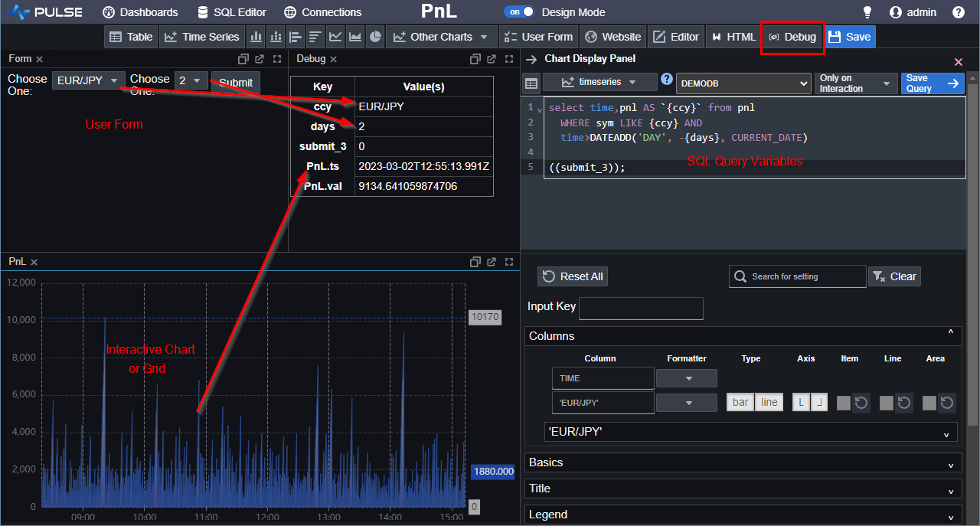The height and width of the screenshot is (526, 980).
Task: Add an HTML component
Action: pos(733,37)
